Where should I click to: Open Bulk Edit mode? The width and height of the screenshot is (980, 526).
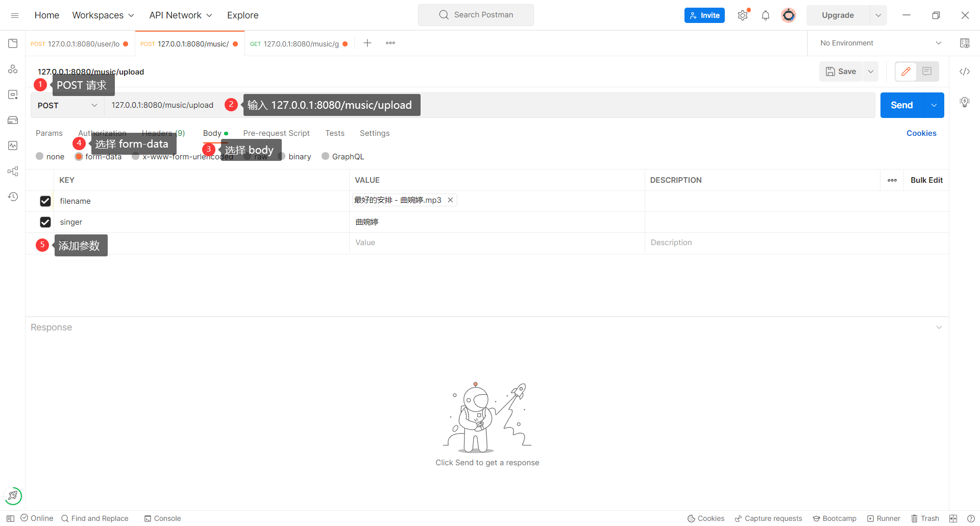click(x=926, y=180)
